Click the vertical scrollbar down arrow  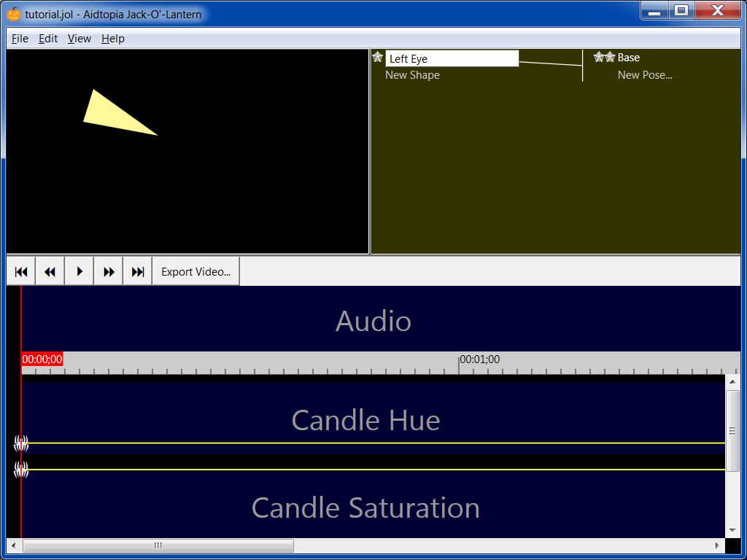point(732,530)
